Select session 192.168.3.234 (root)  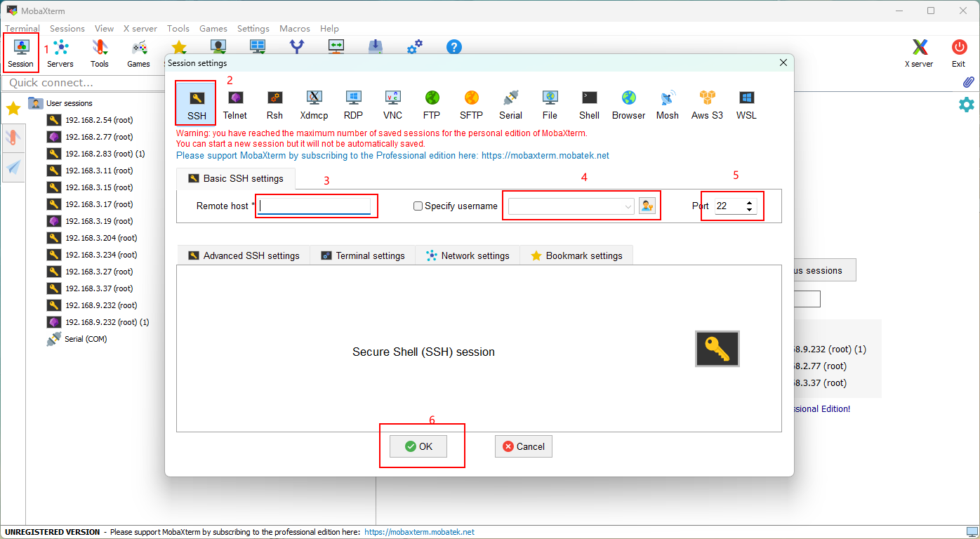(x=92, y=255)
